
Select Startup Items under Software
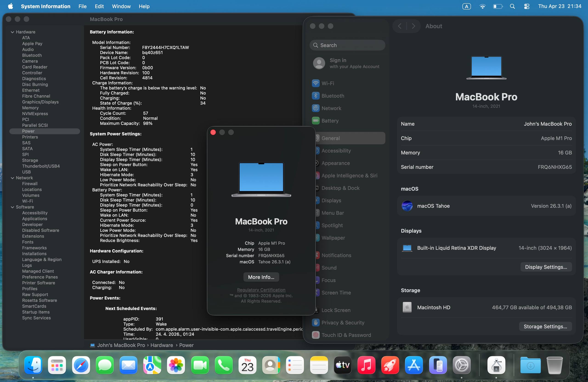pyautogui.click(x=36, y=312)
